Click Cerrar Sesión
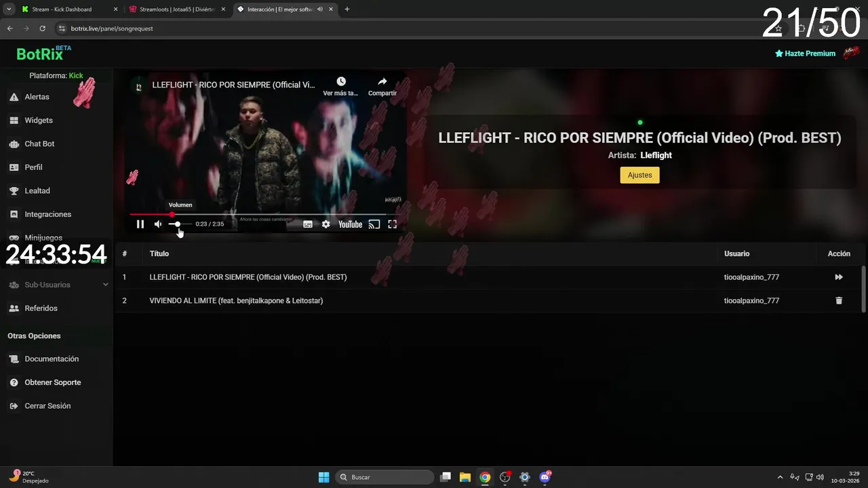 47,406
